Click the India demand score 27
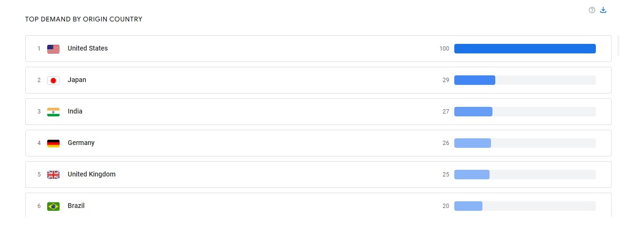Screen dimensions: 644x238 click(x=446, y=112)
